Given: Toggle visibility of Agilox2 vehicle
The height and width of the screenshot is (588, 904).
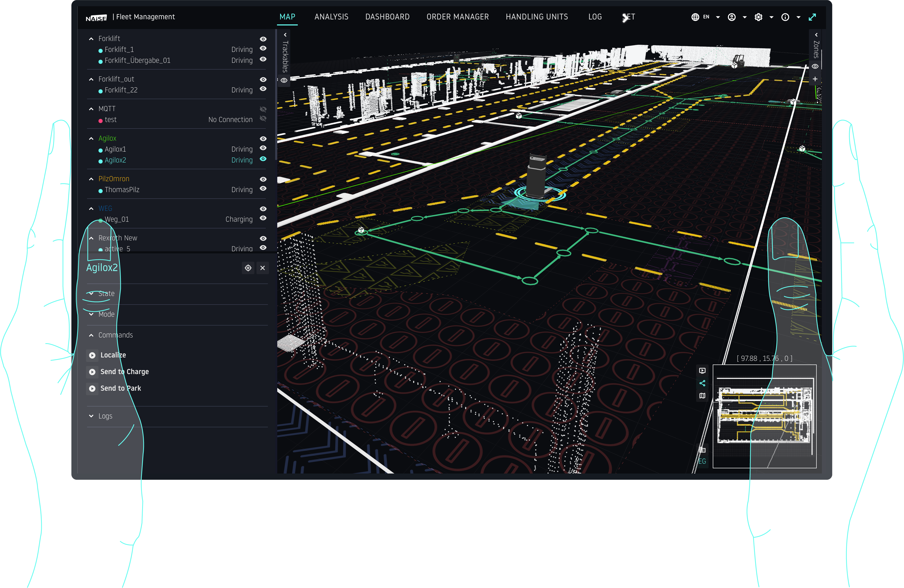Looking at the screenshot, I should pos(263,159).
